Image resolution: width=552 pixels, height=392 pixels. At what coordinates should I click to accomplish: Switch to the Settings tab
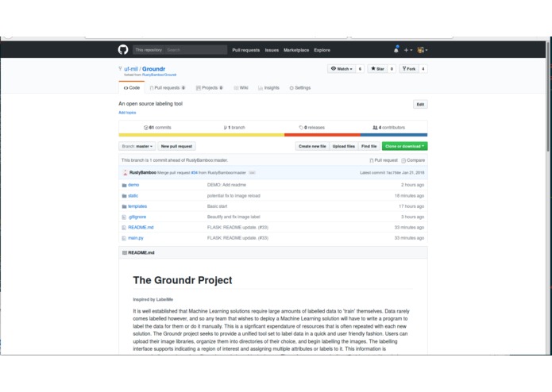[x=300, y=88]
